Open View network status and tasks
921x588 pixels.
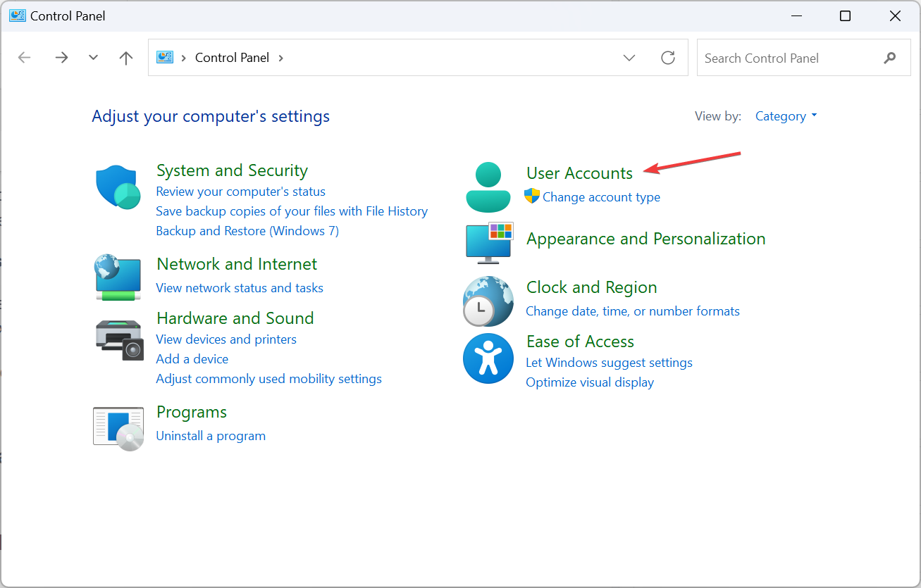(240, 288)
